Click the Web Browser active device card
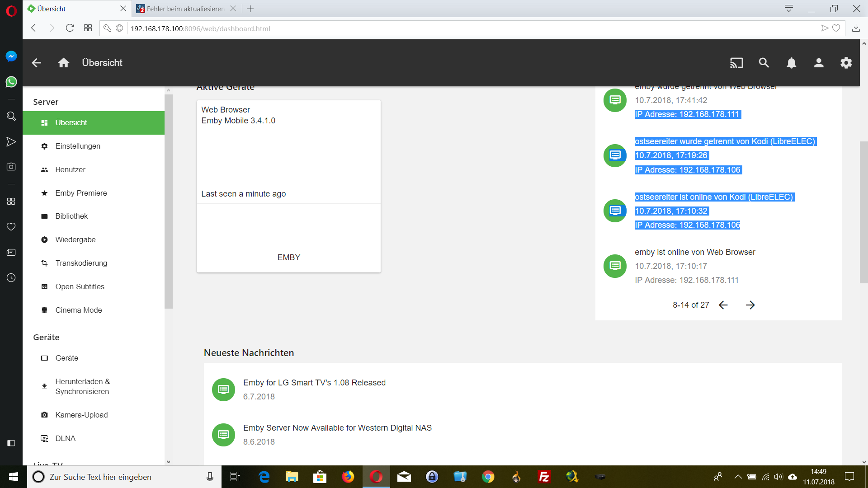Screen dimensions: 868x488 pyautogui.click(x=289, y=186)
